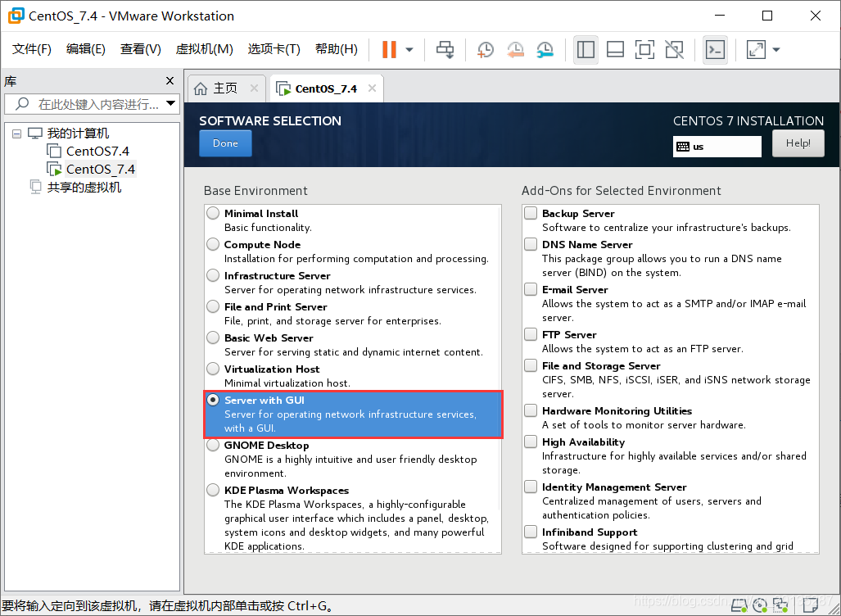The image size is (841, 616).
Task: Click the hard disk status bar icon
Action: [739, 605]
